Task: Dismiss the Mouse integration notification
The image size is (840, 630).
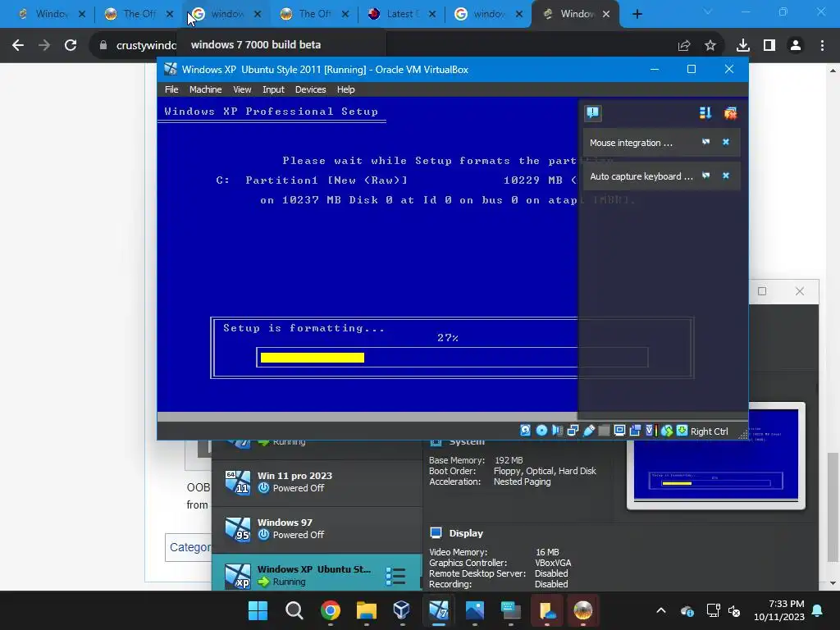Action: [726, 142]
